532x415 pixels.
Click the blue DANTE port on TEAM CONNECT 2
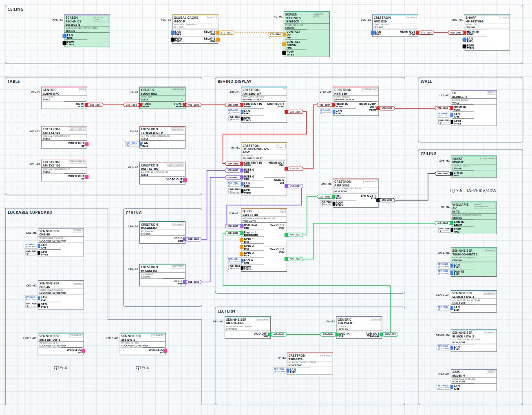[x=451, y=272]
